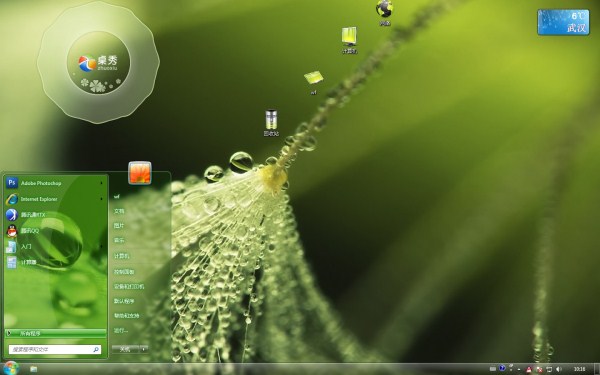Open the wf user folder link in Start menu
Screen dimensions: 600x375
pos(117,197)
